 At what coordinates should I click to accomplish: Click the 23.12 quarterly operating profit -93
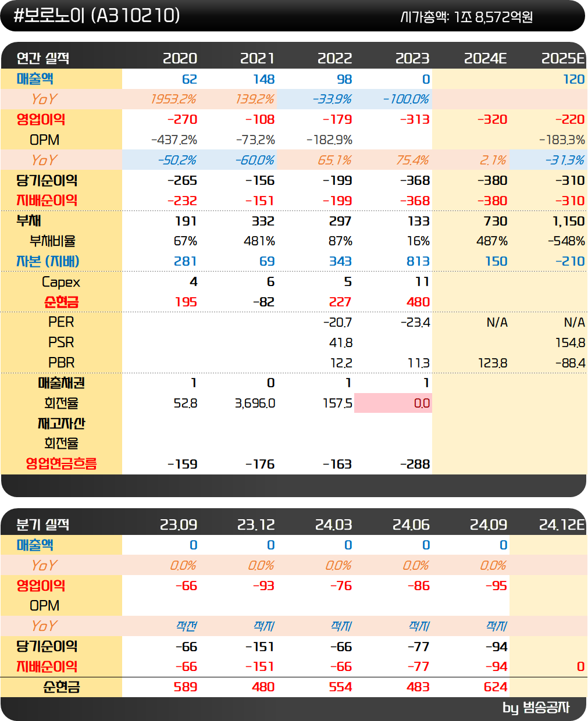(x=263, y=586)
